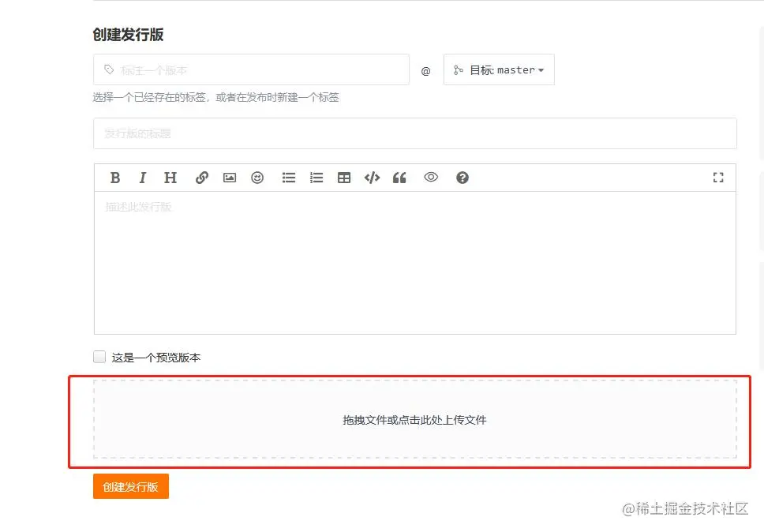Image resolution: width=764 pixels, height=532 pixels.
Task: Open the emoji picker
Action: [257, 178]
